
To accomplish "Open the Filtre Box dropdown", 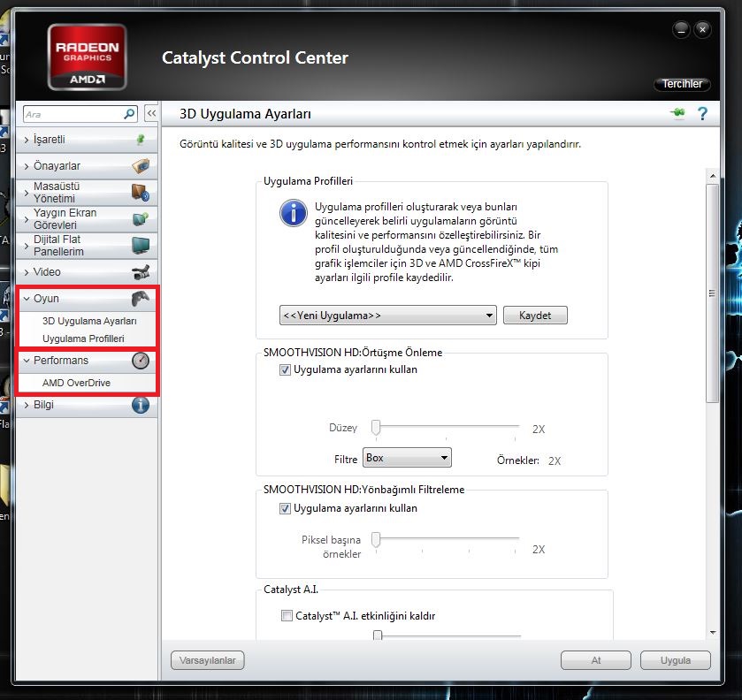I will [x=407, y=457].
